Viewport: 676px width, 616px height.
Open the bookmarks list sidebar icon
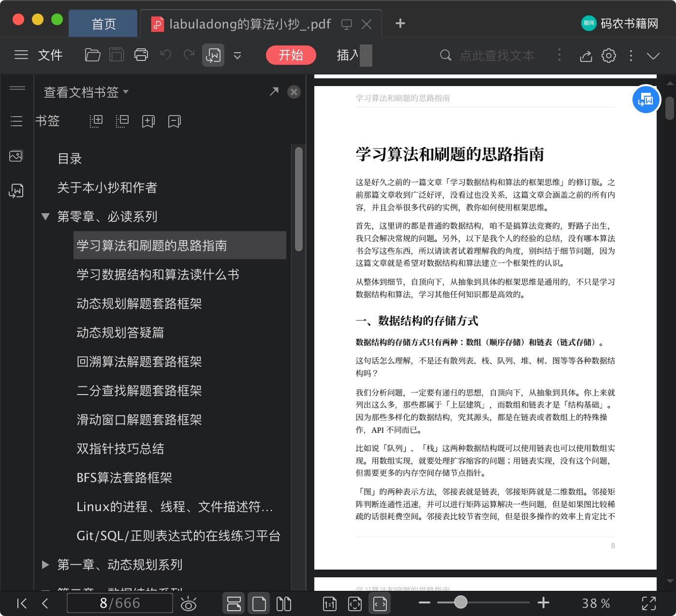(16, 121)
